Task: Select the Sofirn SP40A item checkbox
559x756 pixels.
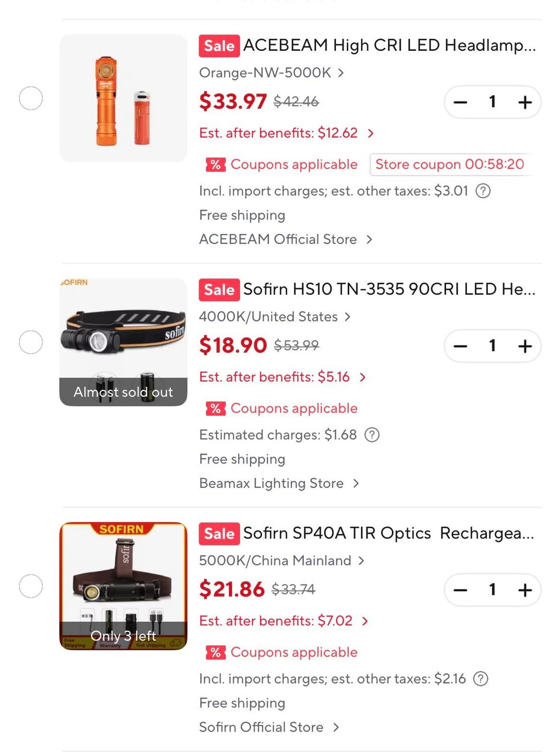Action: click(31, 586)
